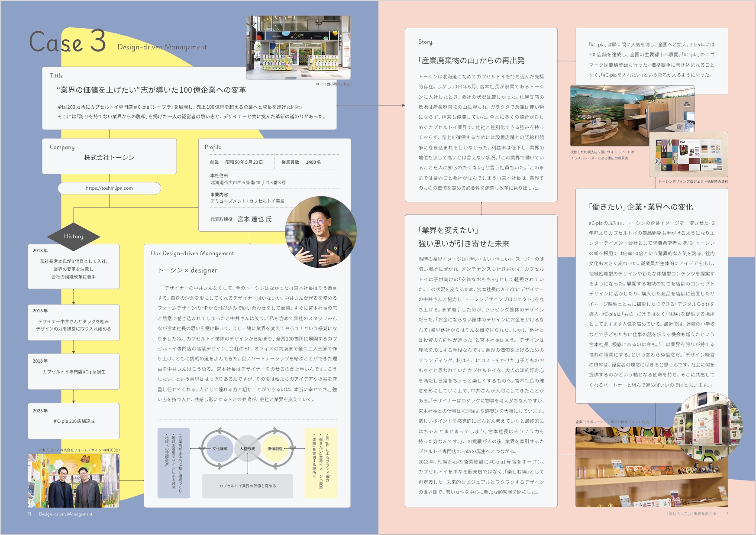
Task: Select the circular portrait of 宮本 達也
Action: point(321,232)
